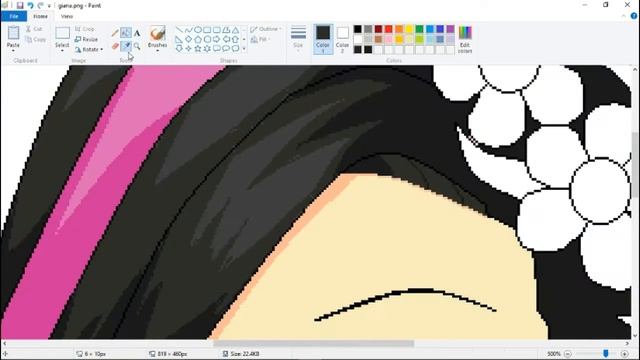The image size is (640, 360).
Task: Pick the red color swatch
Action: (389, 29)
